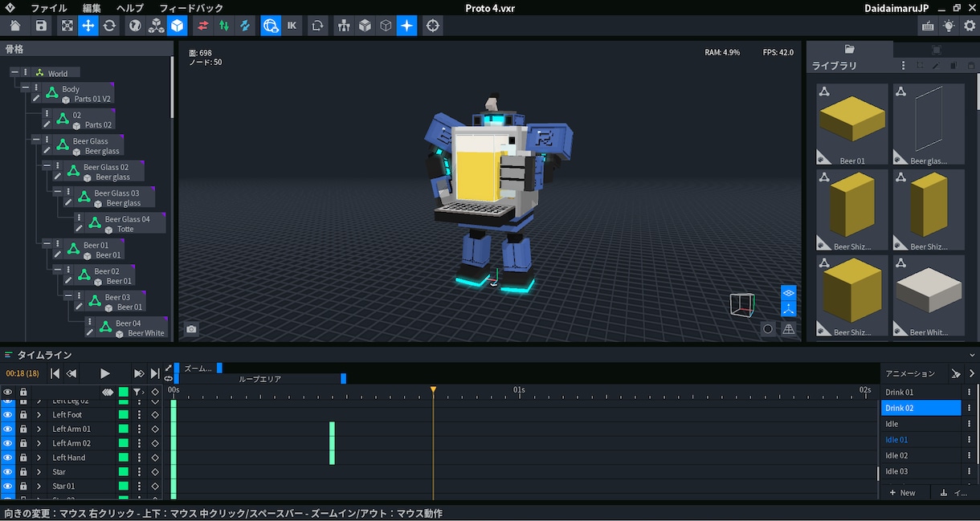Jump to the first frame of the timeline
The width and height of the screenshot is (980, 521).
pyautogui.click(x=55, y=373)
